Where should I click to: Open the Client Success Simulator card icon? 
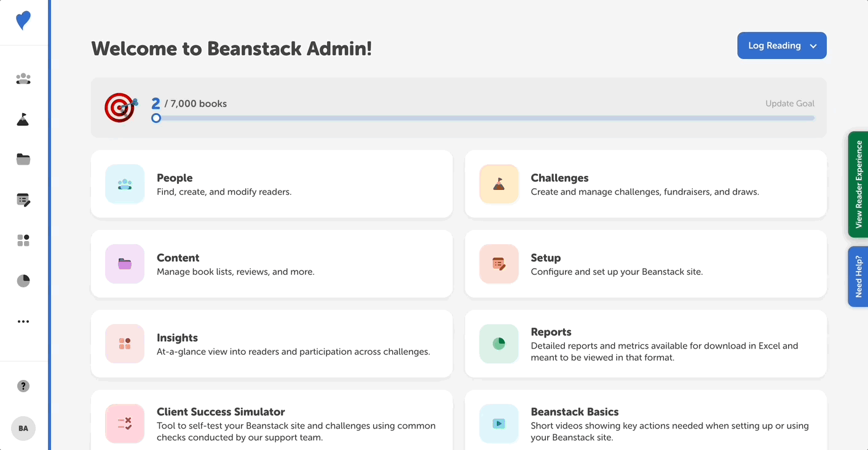click(x=125, y=424)
